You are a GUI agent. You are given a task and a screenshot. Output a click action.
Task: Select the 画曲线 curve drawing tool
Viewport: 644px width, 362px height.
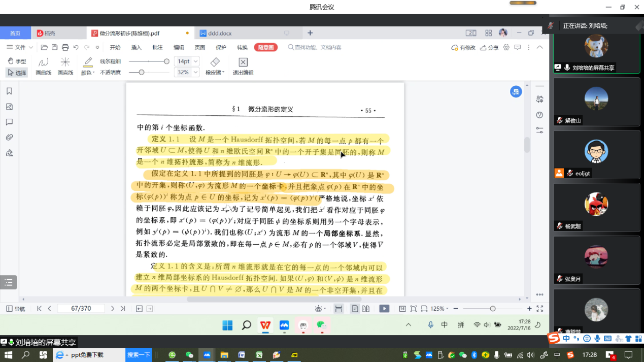[43, 66]
